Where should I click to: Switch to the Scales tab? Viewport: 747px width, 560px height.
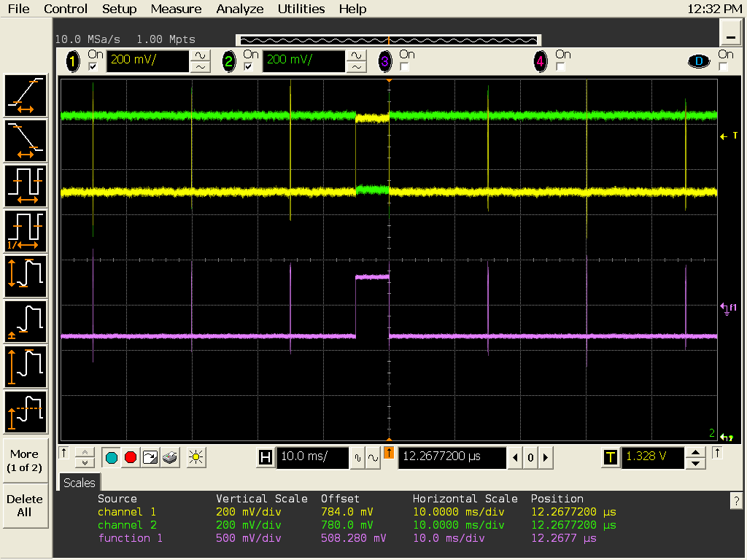pyautogui.click(x=79, y=483)
